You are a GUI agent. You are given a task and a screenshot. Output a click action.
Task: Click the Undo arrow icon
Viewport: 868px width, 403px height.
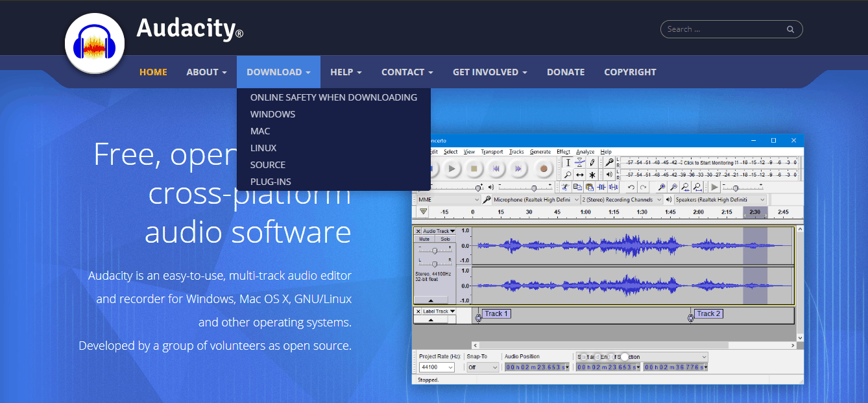pos(631,188)
